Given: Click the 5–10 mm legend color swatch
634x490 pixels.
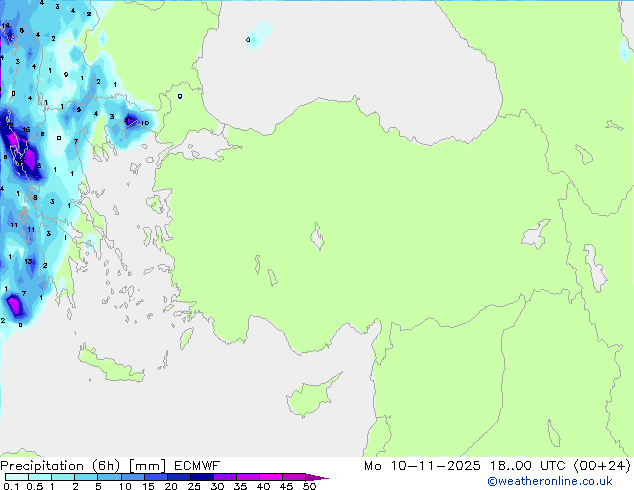Looking at the screenshot, I should pyautogui.click(x=109, y=477).
